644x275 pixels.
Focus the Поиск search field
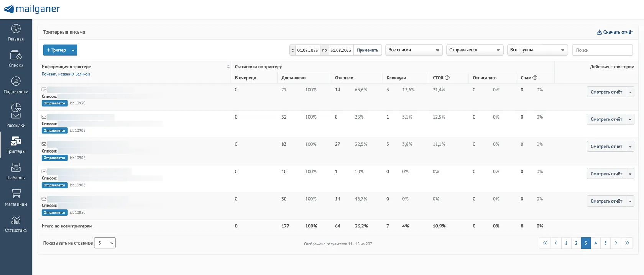(x=602, y=50)
